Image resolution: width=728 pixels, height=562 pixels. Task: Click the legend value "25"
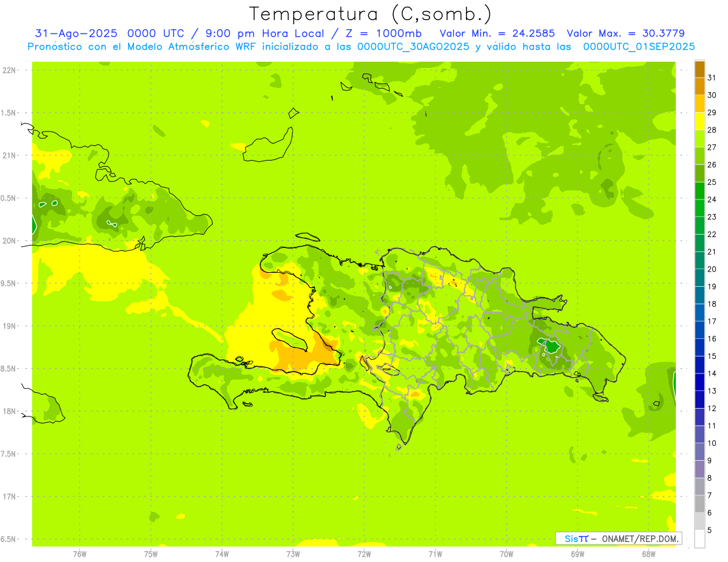712,182
